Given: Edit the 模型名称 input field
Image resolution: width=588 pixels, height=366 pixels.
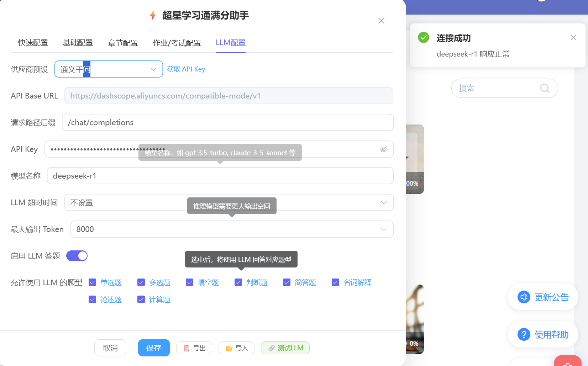Looking at the screenshot, I should point(220,176).
